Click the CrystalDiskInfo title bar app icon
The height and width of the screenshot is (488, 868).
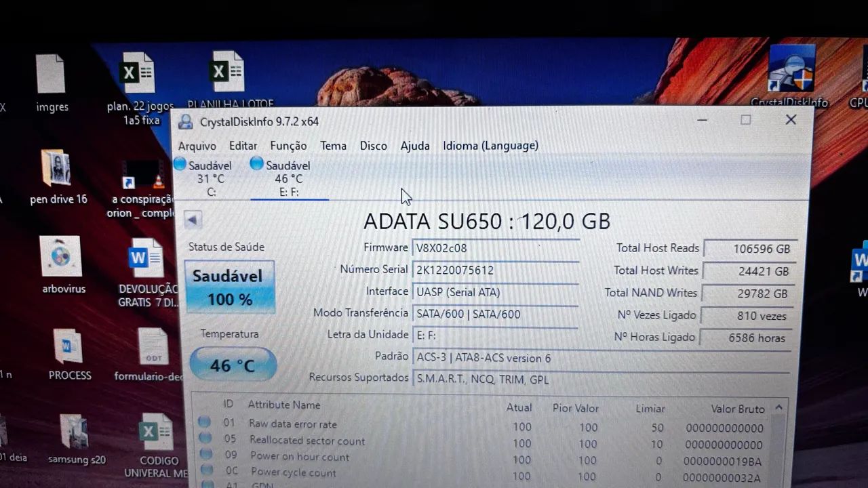185,122
